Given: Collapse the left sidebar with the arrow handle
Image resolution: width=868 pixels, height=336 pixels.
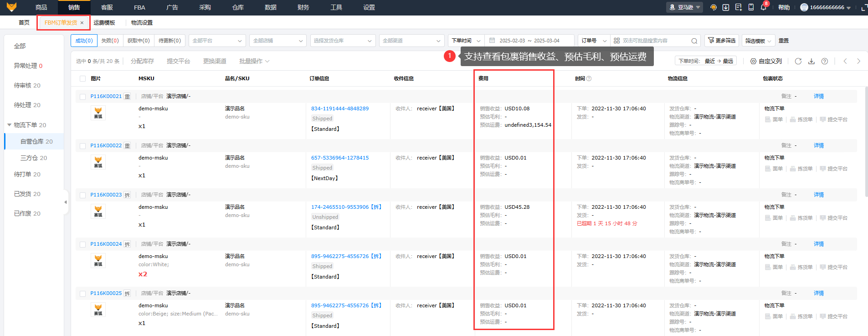Looking at the screenshot, I should pos(66,202).
